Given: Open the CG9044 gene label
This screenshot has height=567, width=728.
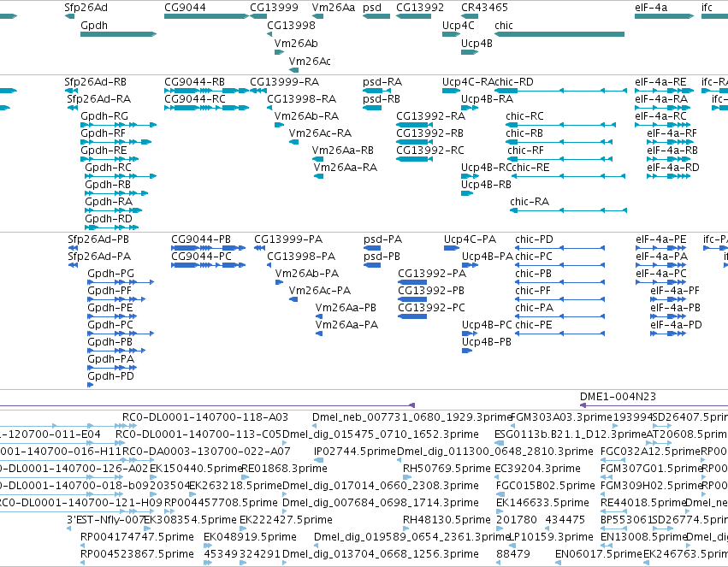Looking at the screenshot, I should click(185, 8).
